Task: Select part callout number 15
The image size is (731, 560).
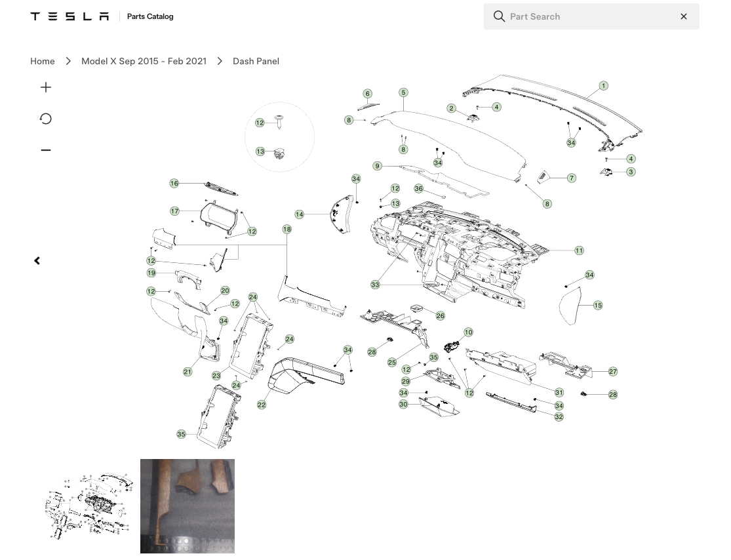Action: (598, 306)
